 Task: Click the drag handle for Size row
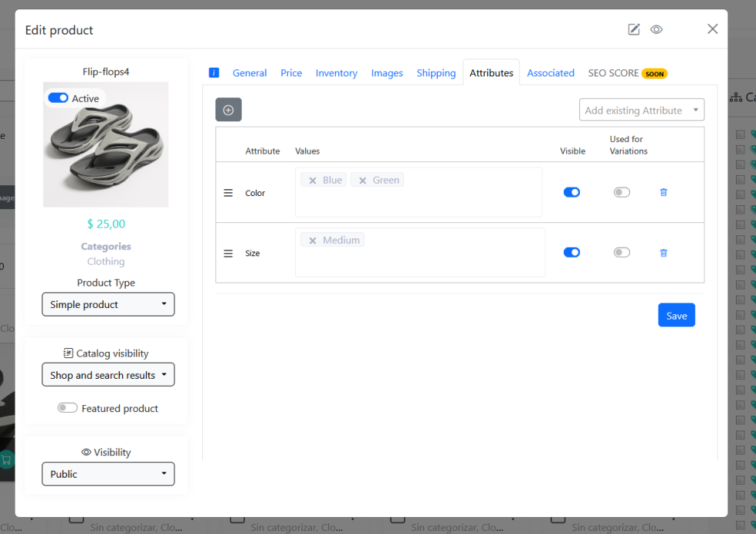228,253
